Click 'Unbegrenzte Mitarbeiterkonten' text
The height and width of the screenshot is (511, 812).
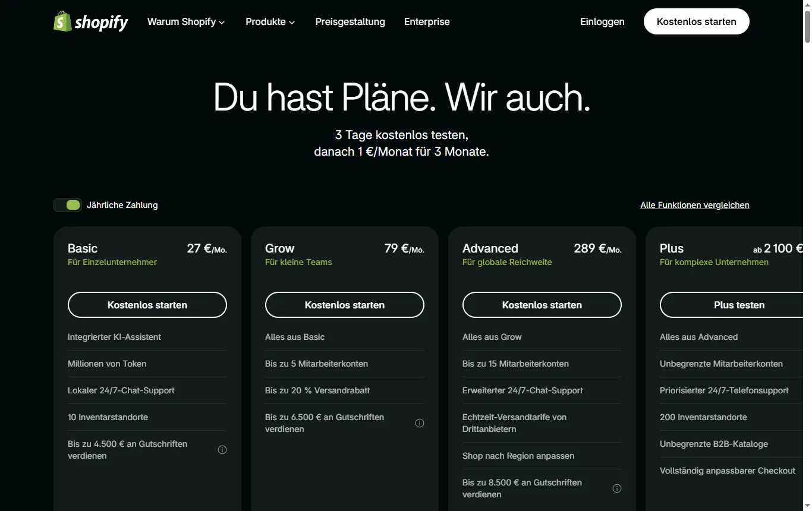point(721,364)
